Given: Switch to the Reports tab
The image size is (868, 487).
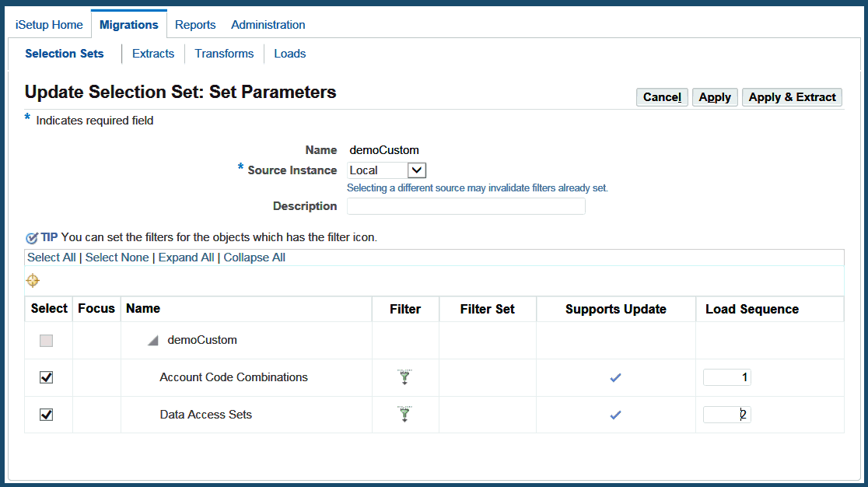Looking at the screenshot, I should click(195, 25).
